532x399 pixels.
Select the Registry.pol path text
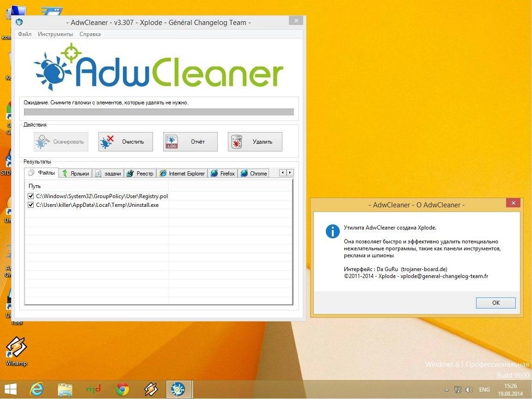click(102, 196)
